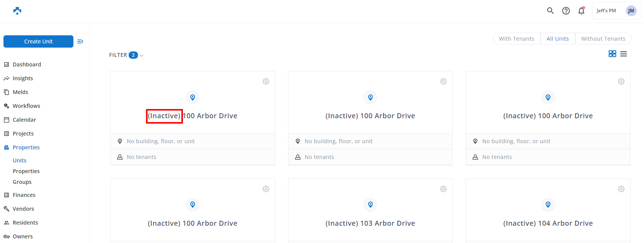Expand the FILTER dropdown

126,55
